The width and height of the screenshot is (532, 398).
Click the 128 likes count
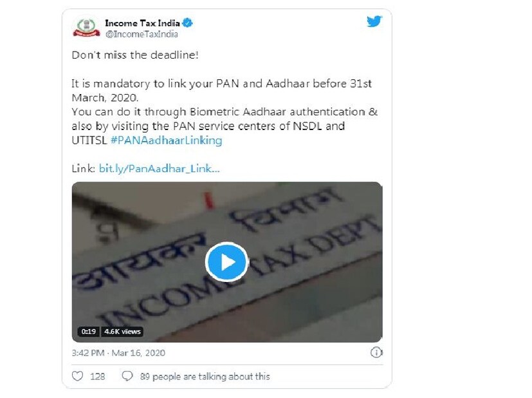(x=97, y=376)
